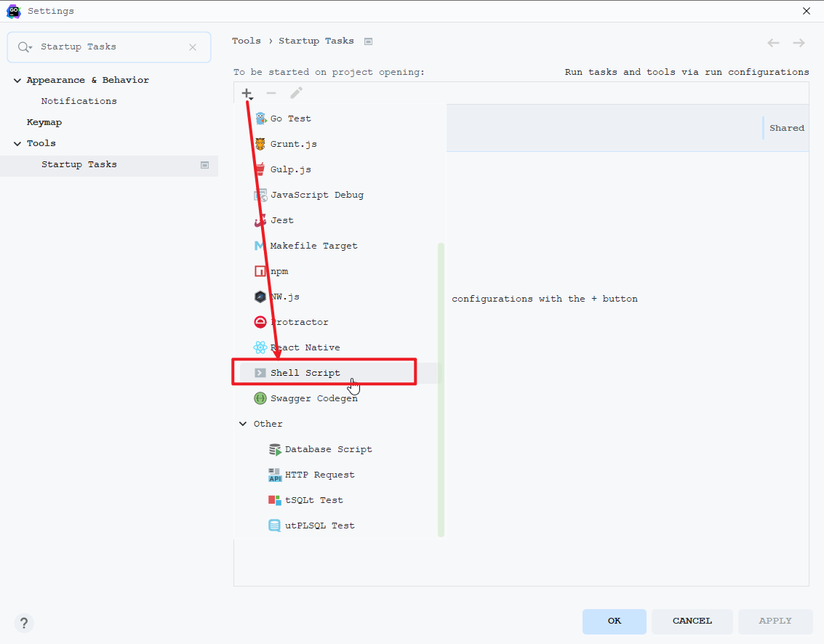Image resolution: width=824 pixels, height=644 pixels.
Task: Click the Protractor red icon
Action: click(x=260, y=322)
